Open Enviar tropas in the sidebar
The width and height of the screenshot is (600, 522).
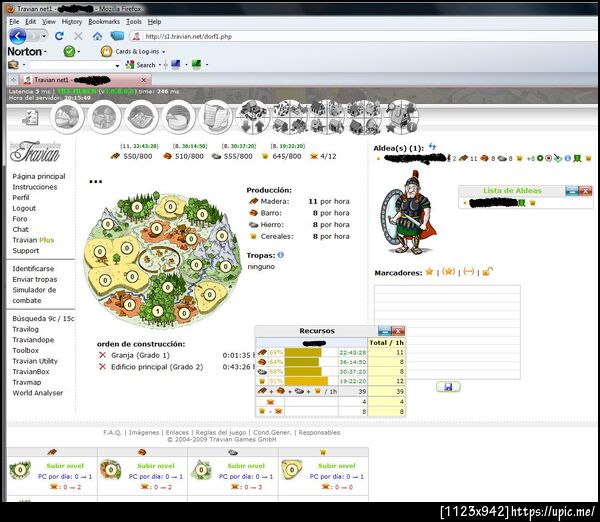[x=34, y=279]
